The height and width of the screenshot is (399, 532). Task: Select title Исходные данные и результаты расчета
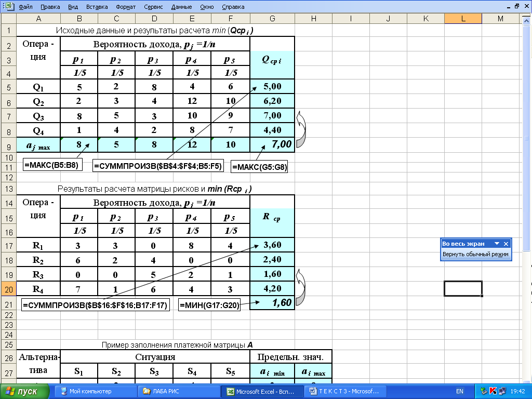click(154, 30)
